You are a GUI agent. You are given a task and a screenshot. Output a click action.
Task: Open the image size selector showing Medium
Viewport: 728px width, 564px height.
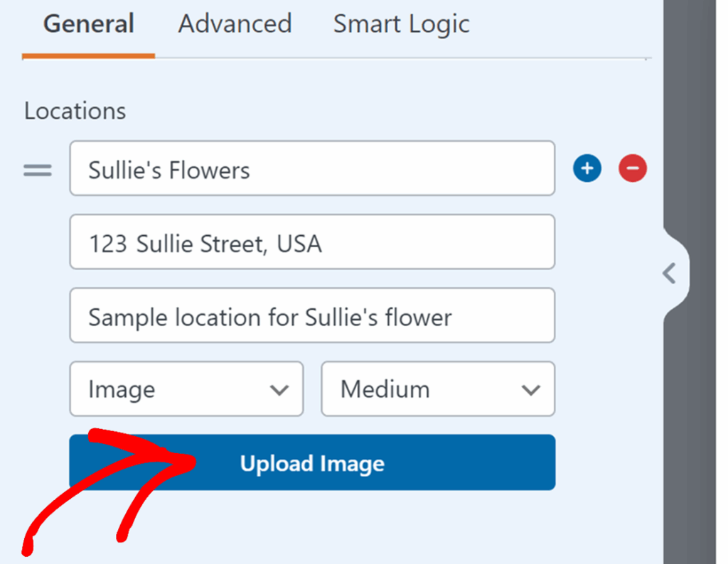tap(437, 389)
